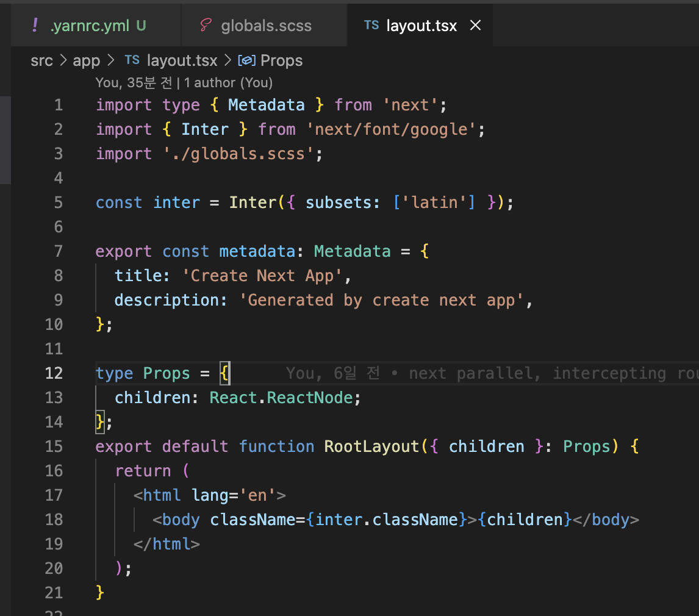The height and width of the screenshot is (616, 699).
Task: Click the 'Generated by create next app' string
Action: click(381, 301)
